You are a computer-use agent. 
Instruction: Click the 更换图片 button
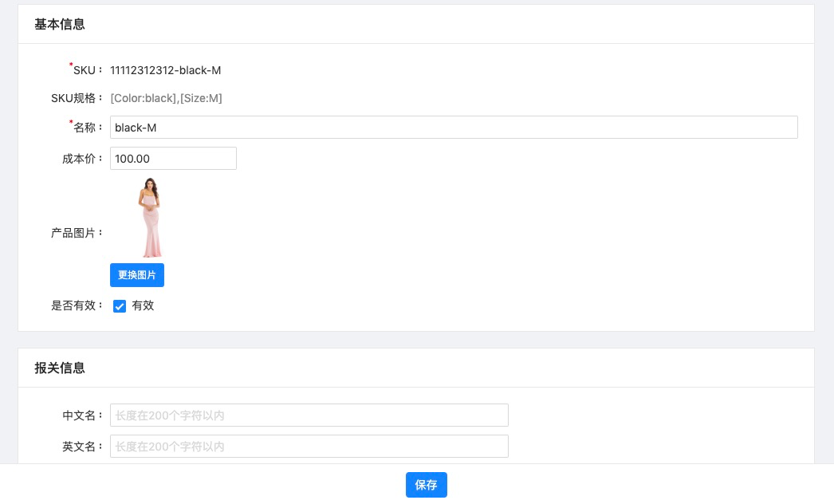point(137,275)
